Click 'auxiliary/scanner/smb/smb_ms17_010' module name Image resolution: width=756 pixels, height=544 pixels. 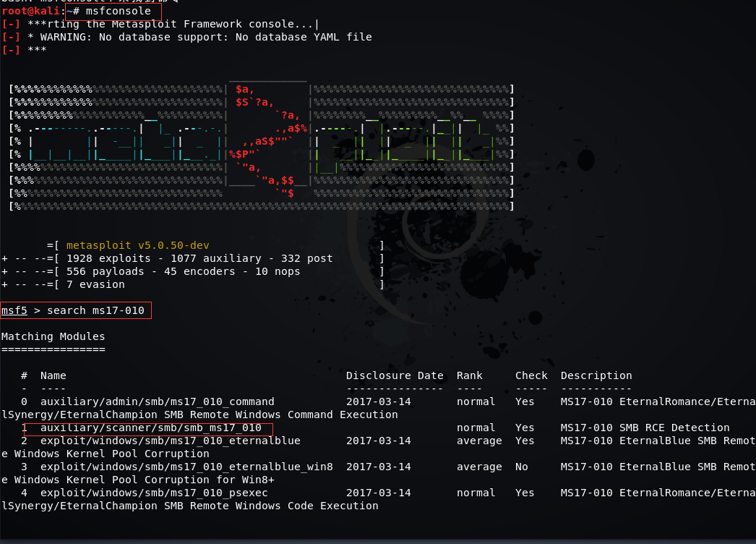tap(151, 428)
